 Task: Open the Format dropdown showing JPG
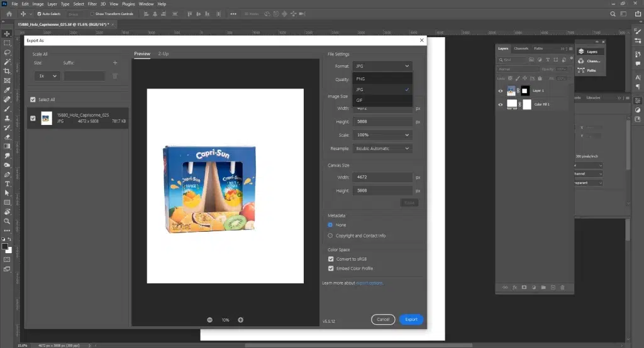[x=382, y=66]
